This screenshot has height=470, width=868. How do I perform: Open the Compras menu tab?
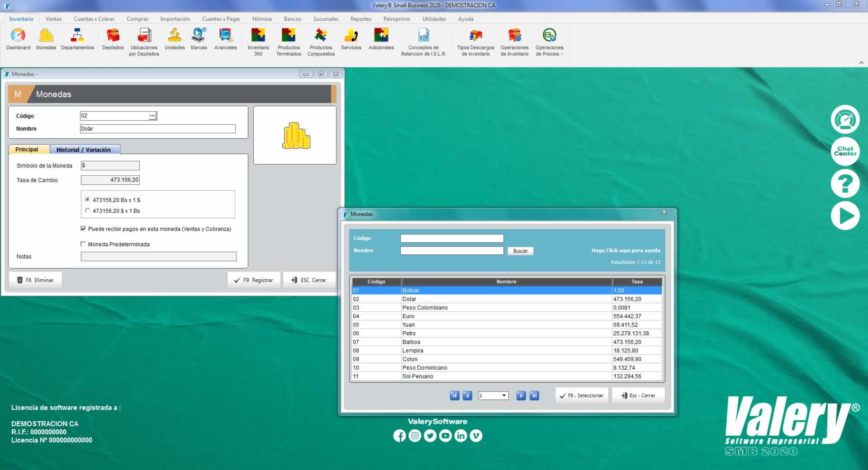(x=138, y=19)
